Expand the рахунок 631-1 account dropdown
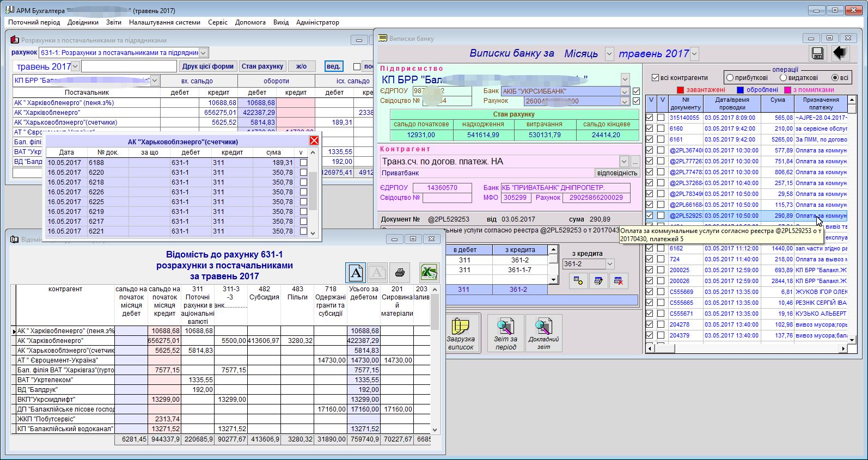868x460 pixels. [203, 53]
